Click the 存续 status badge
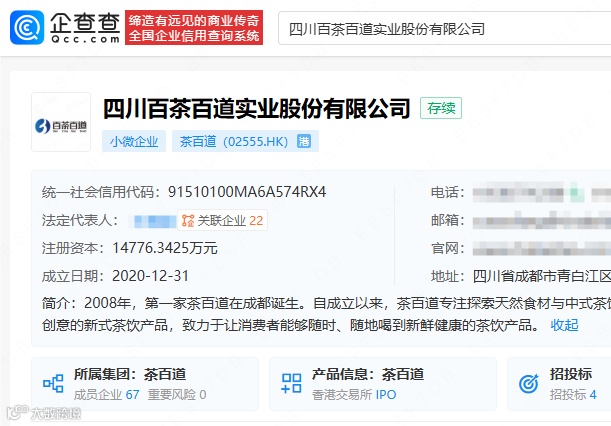 [441, 108]
